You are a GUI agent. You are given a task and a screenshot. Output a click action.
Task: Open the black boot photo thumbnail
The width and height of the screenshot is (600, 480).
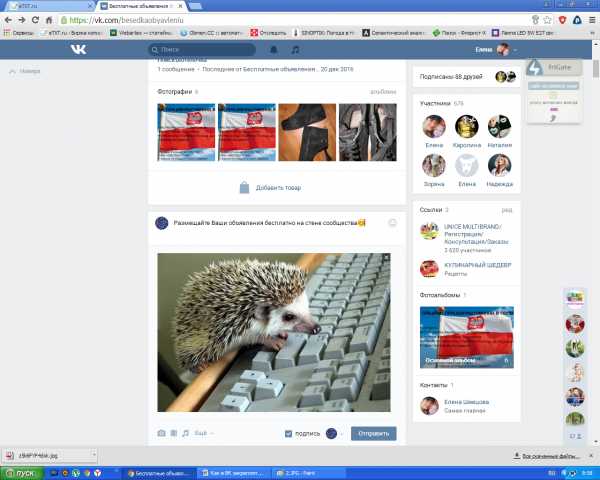coord(307,132)
